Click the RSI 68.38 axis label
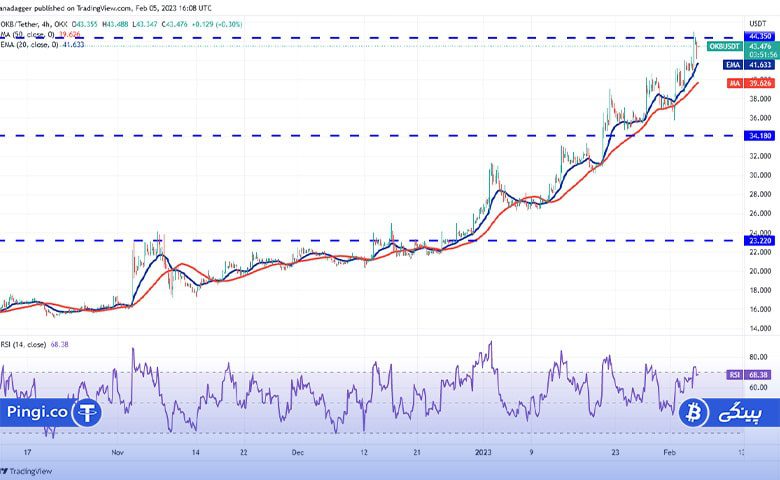Image resolution: width=780 pixels, height=480 pixels. click(749, 375)
